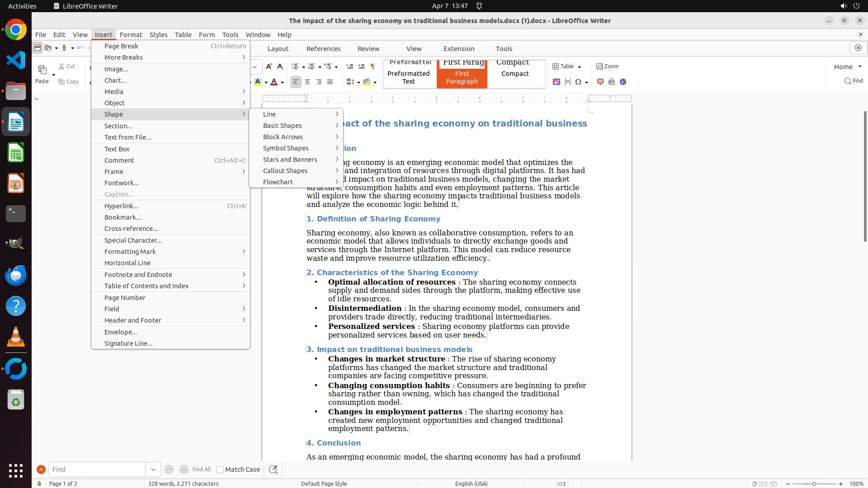Toggle formatting marks (pilcrow) icon
868x488 pixels.
(373, 66)
